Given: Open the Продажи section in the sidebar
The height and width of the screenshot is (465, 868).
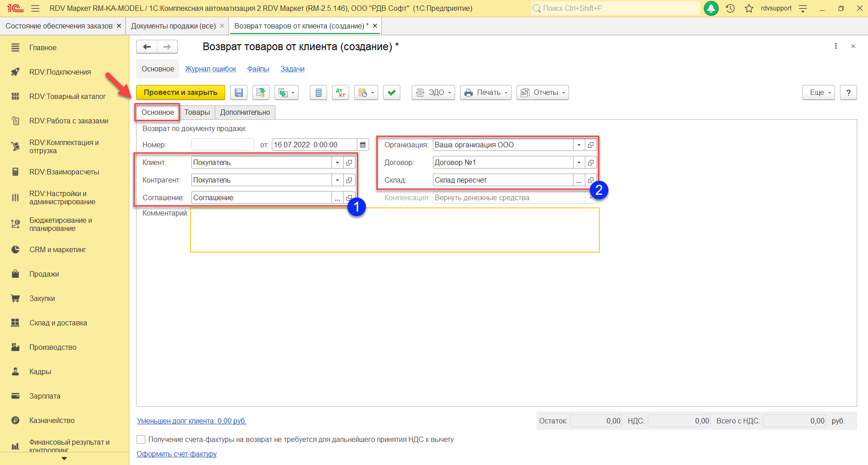Looking at the screenshot, I should pos(44,274).
